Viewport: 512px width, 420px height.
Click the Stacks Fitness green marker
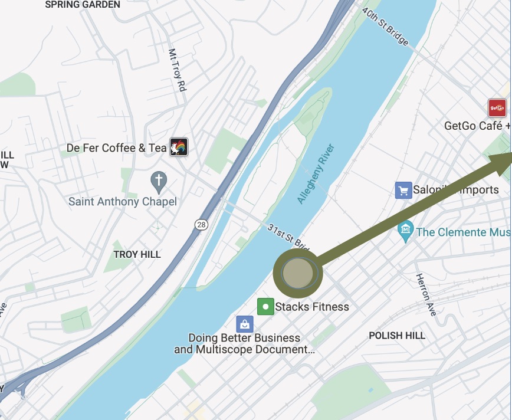point(265,307)
